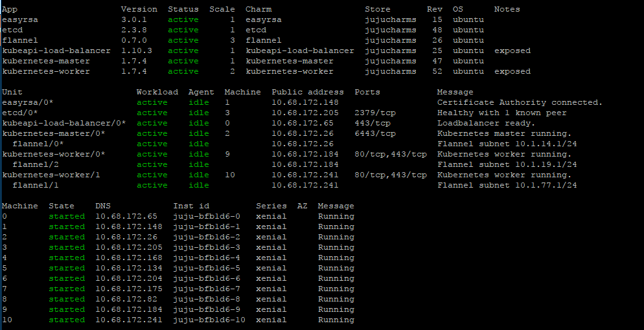Click unit kubeapi-load-balancer/0*
The image size is (644, 330).
point(64,123)
